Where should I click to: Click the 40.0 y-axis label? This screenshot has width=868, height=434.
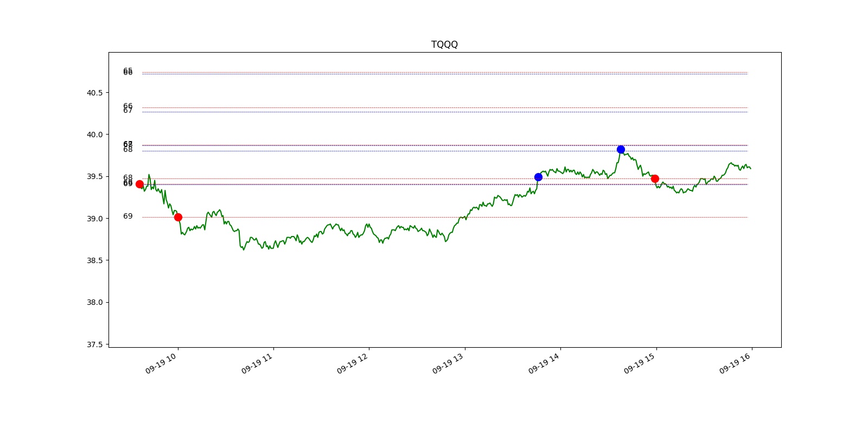click(94, 135)
